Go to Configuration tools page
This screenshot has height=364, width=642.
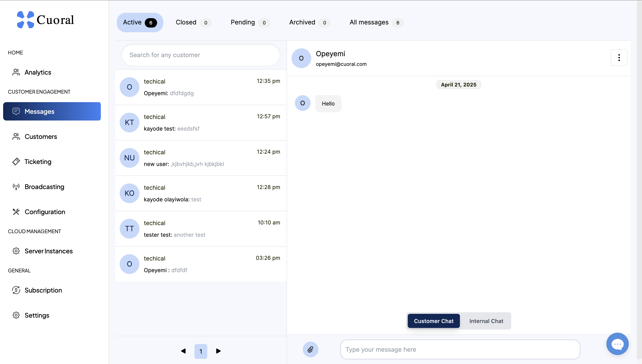pyautogui.click(x=45, y=212)
